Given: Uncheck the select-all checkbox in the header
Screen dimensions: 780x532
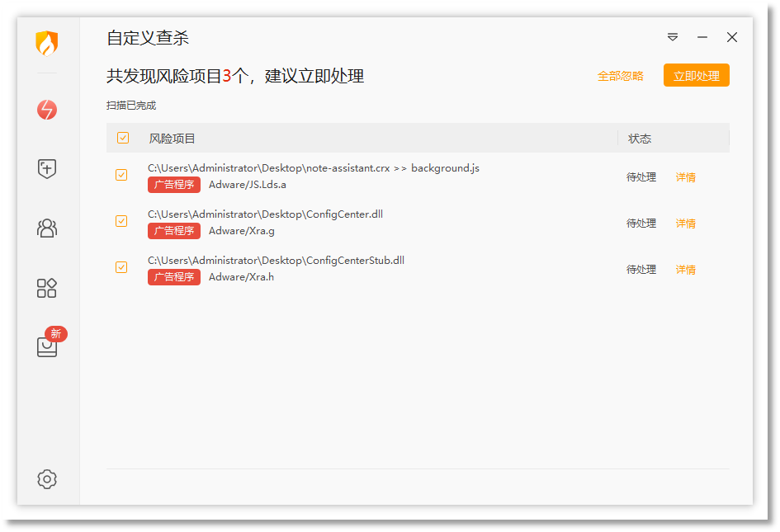Looking at the screenshot, I should pyautogui.click(x=122, y=138).
